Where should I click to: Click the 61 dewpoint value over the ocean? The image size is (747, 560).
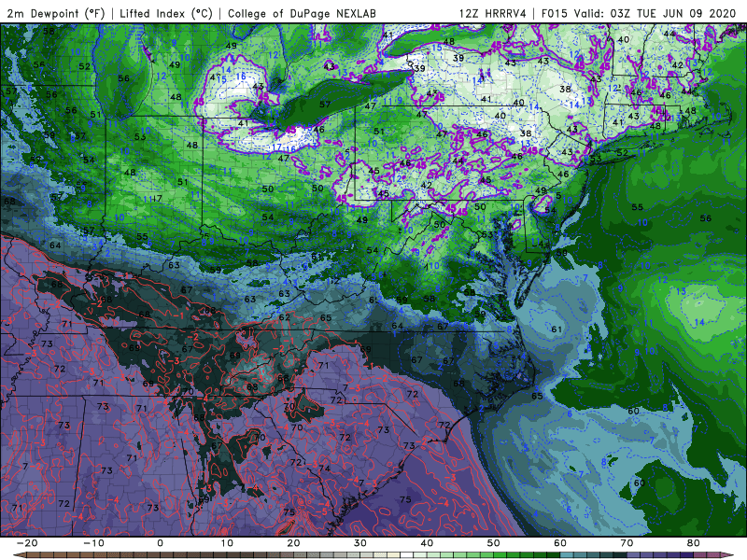(x=557, y=329)
